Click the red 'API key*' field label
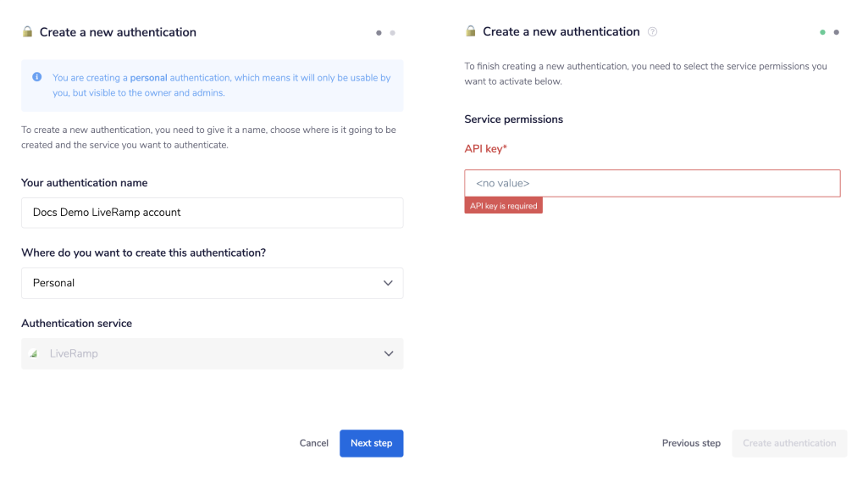This screenshot has height=477, width=868. click(485, 149)
